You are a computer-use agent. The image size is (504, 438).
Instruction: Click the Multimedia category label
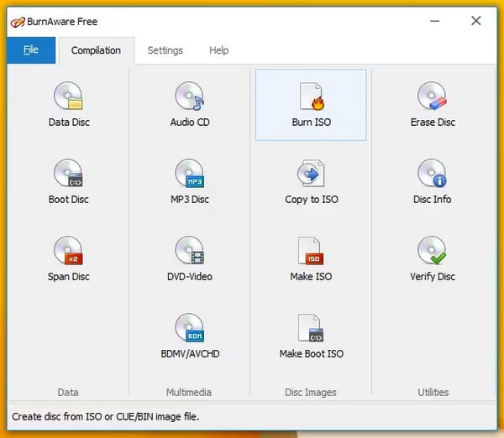[x=189, y=392]
